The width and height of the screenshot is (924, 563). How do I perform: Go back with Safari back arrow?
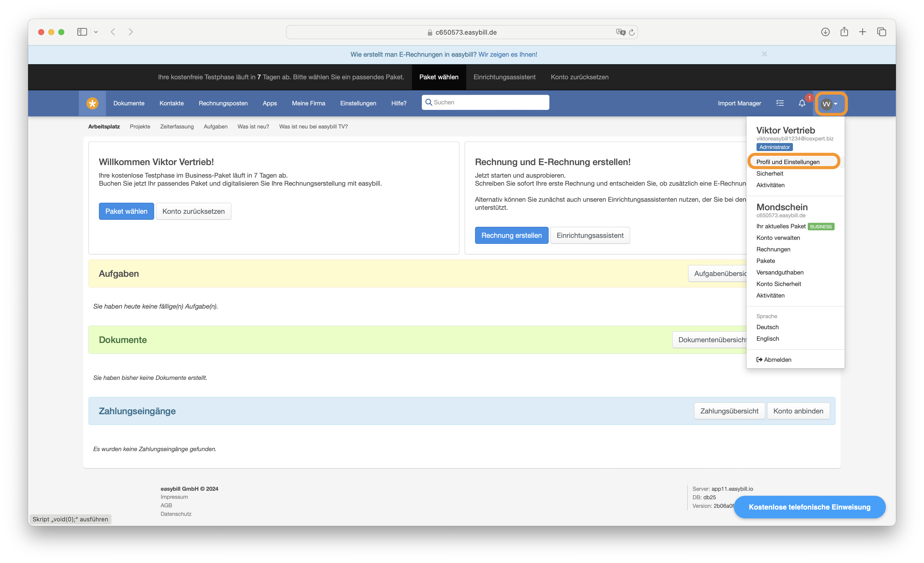point(113,32)
